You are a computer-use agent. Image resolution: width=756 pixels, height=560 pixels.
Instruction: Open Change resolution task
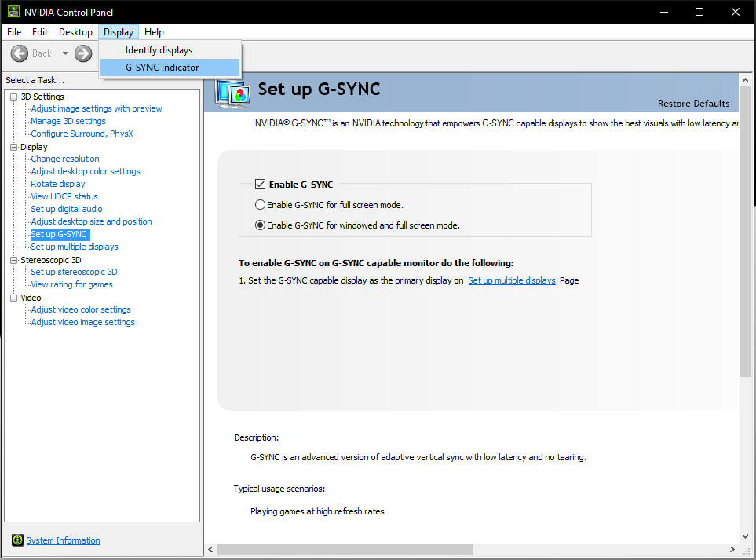(65, 159)
